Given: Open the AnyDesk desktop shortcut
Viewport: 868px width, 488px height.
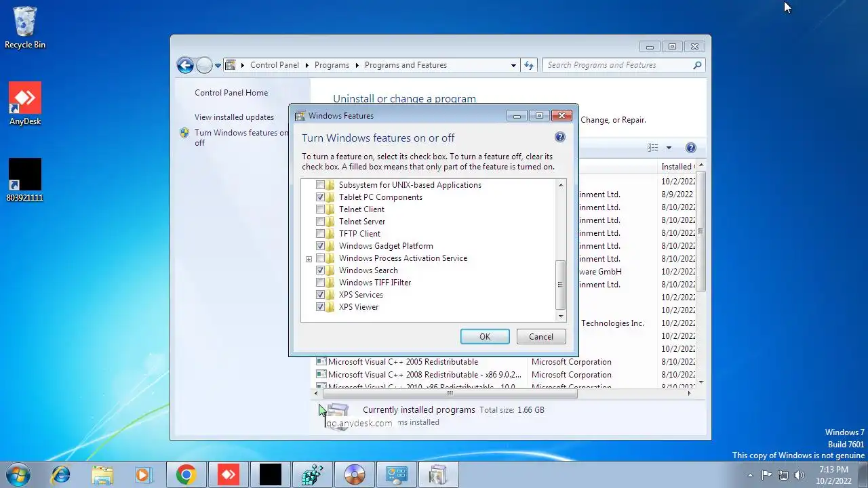Looking at the screenshot, I should 25,104.
